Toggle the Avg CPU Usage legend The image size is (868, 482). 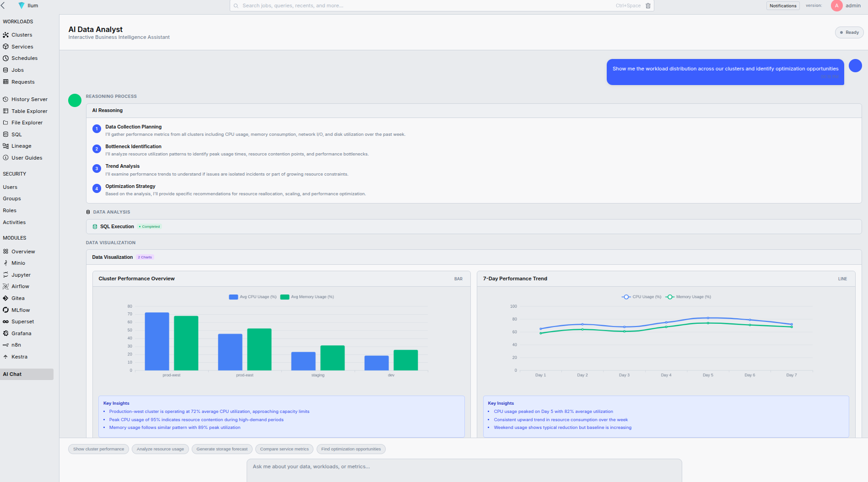(x=252, y=297)
